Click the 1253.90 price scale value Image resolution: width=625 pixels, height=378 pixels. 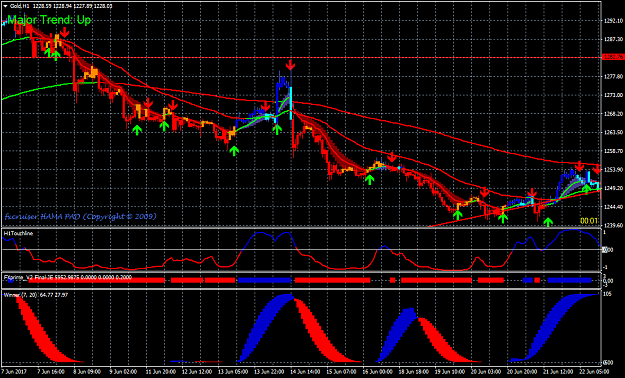(x=613, y=169)
